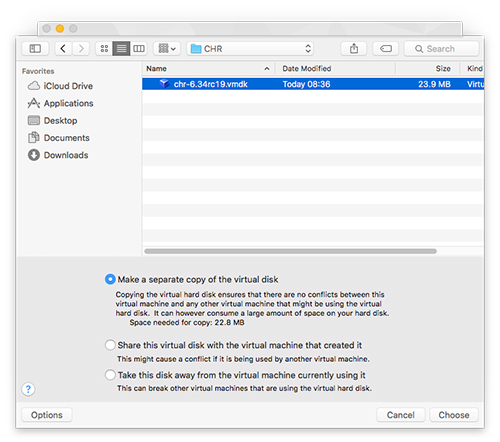Switch to column view mode
This screenshot has width=500, height=442.
click(x=139, y=49)
